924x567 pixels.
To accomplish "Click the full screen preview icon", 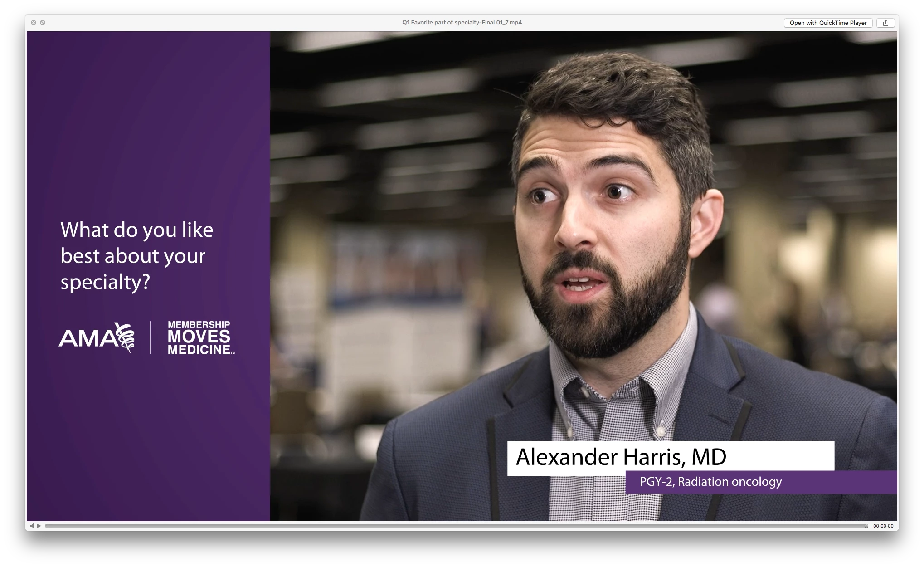I will [x=43, y=23].
